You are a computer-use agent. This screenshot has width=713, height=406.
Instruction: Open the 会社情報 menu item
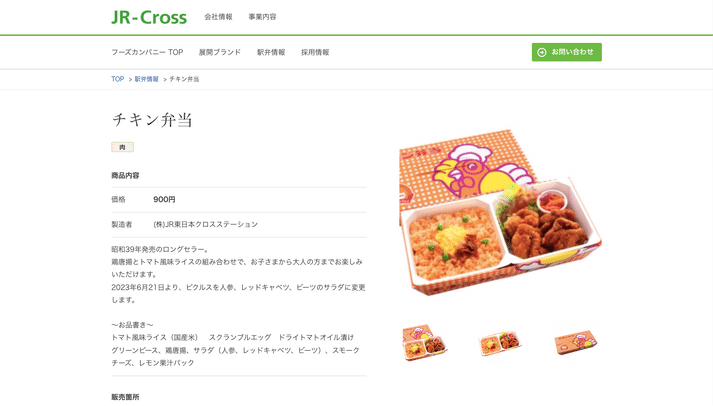[218, 17]
